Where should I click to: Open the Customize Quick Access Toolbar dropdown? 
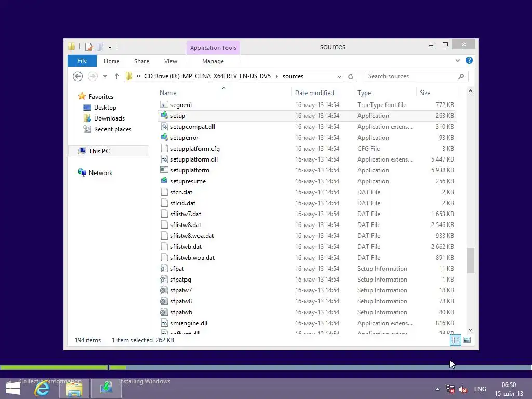(x=110, y=47)
